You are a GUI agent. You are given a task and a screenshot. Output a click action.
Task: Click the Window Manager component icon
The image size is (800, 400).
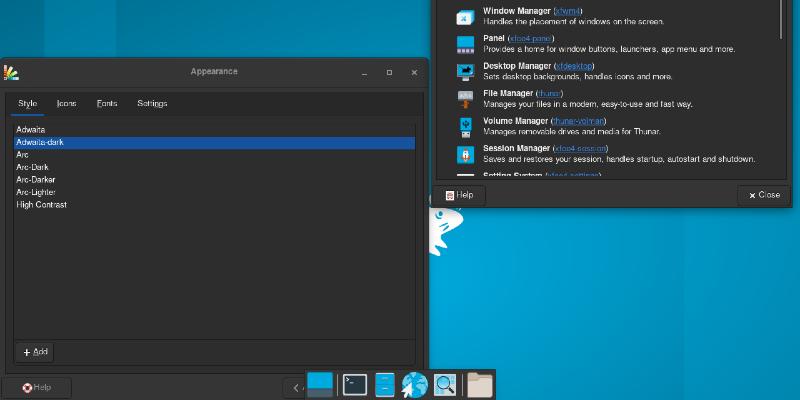pyautogui.click(x=465, y=17)
